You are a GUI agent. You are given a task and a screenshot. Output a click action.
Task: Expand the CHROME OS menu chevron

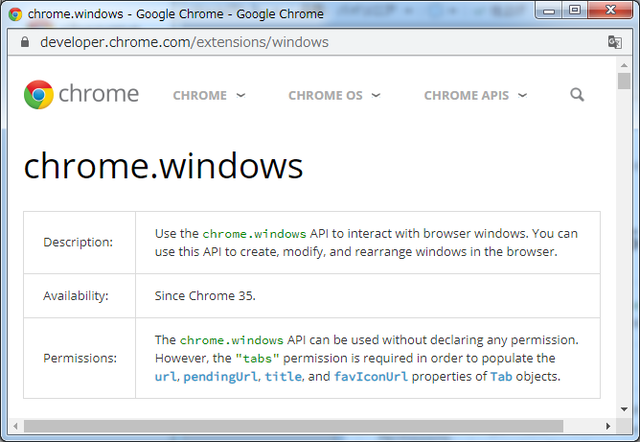click(376, 96)
